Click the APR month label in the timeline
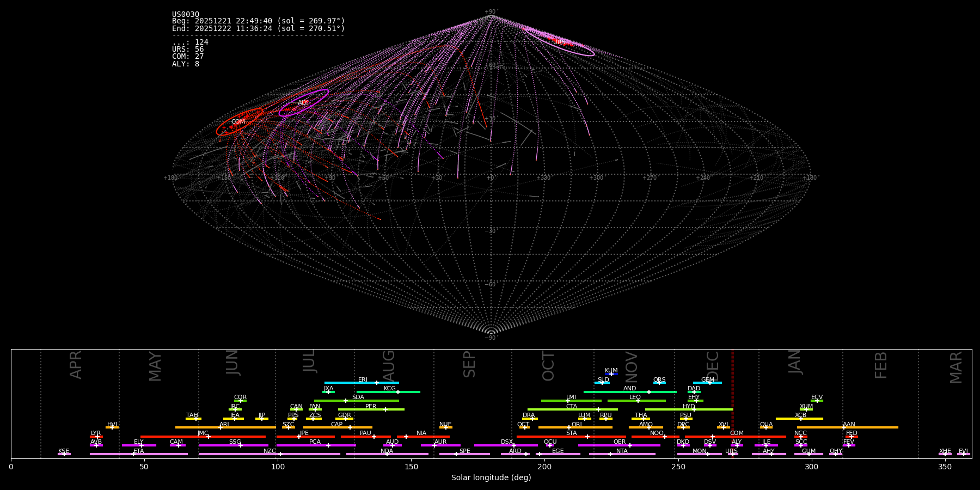 click(x=76, y=365)
